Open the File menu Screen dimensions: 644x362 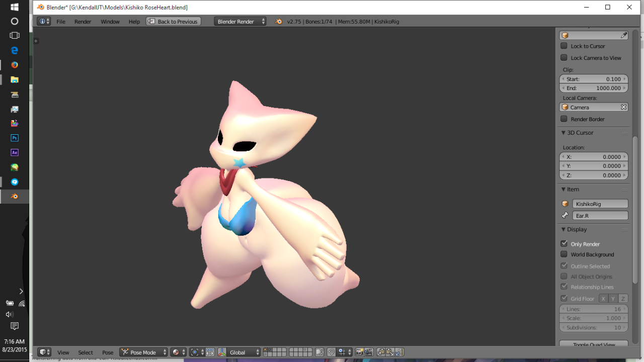pos(61,22)
